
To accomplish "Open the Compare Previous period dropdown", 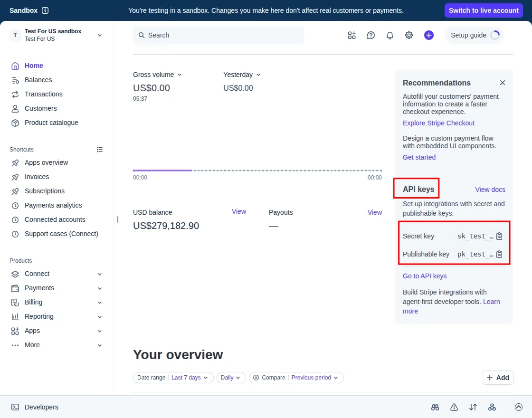I will (x=296, y=378).
